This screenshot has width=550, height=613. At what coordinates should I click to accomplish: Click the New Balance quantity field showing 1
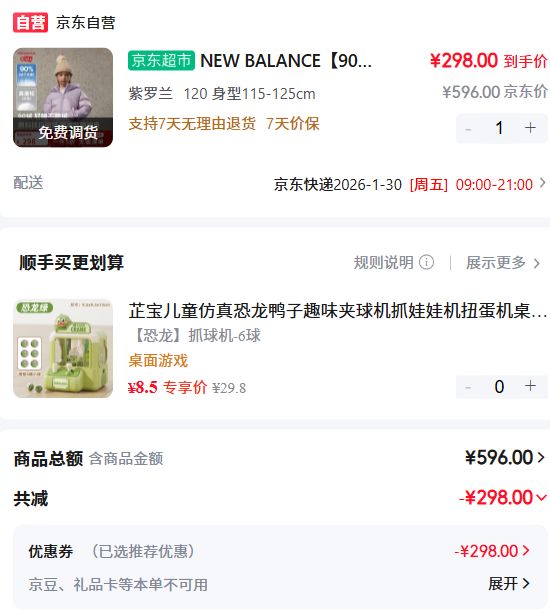pyautogui.click(x=499, y=128)
